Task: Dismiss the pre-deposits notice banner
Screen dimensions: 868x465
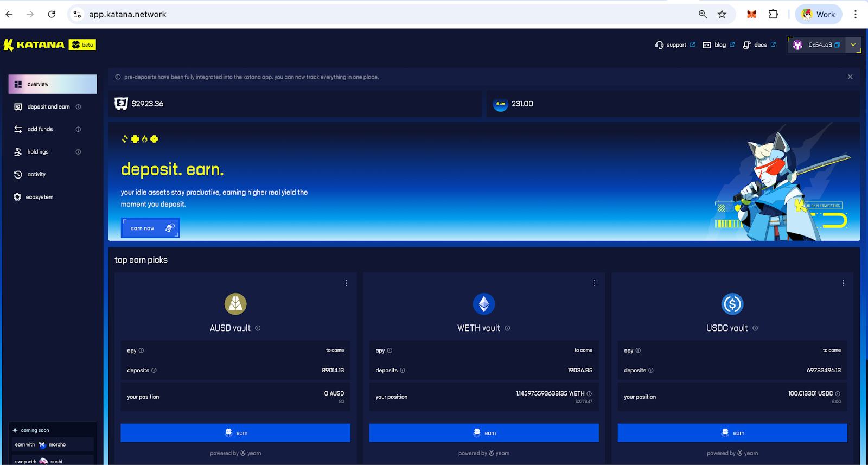Action: tap(850, 77)
